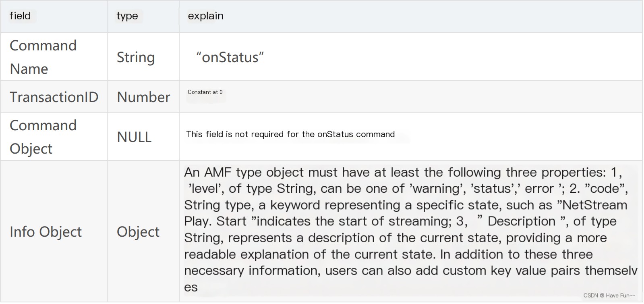644x304 pixels.
Task: Click the 'An AMF type object' paragraph
Action: [411, 229]
